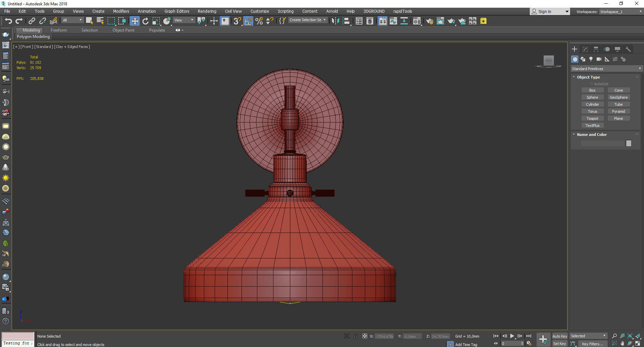Switch to the Freeform ribbon tab
Image resolution: width=644 pixels, height=347 pixels.
[x=59, y=30]
